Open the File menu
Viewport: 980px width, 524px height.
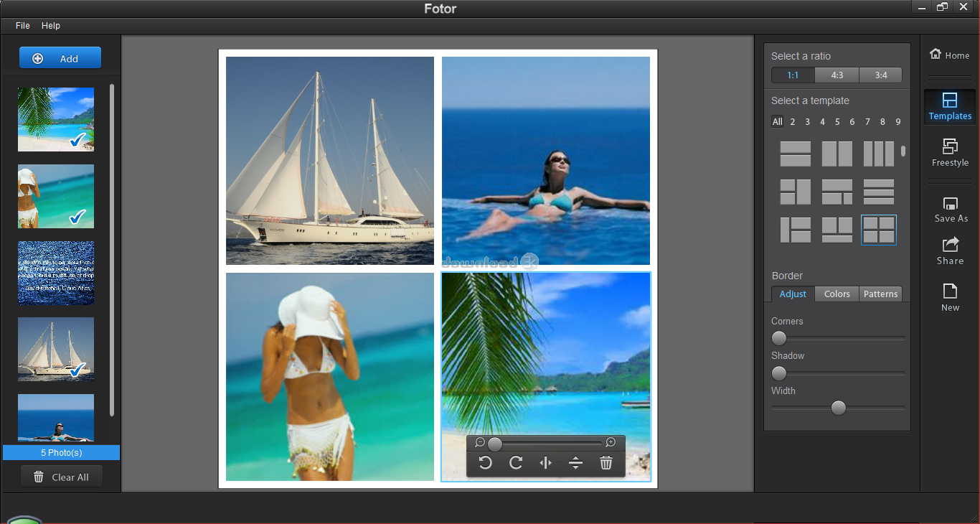(x=23, y=26)
